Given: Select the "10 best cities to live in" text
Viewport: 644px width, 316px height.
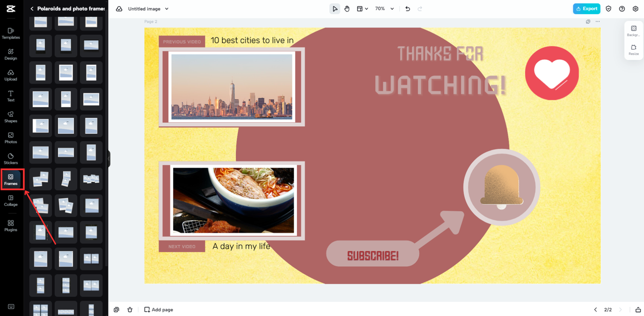Looking at the screenshot, I should pyautogui.click(x=252, y=40).
